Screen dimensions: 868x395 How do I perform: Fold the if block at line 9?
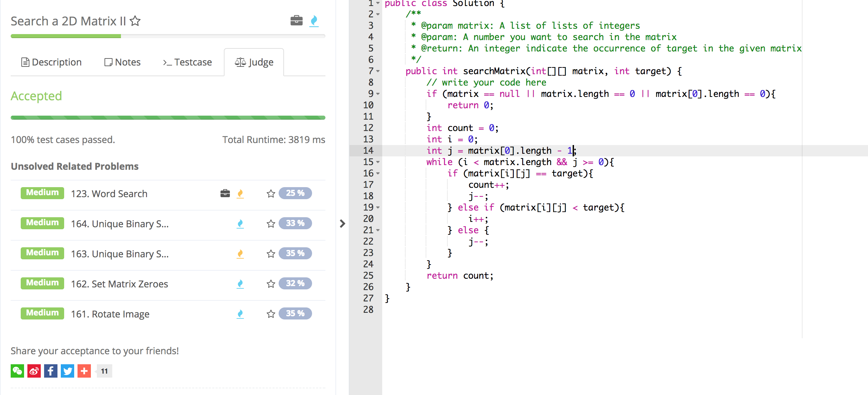coord(378,94)
